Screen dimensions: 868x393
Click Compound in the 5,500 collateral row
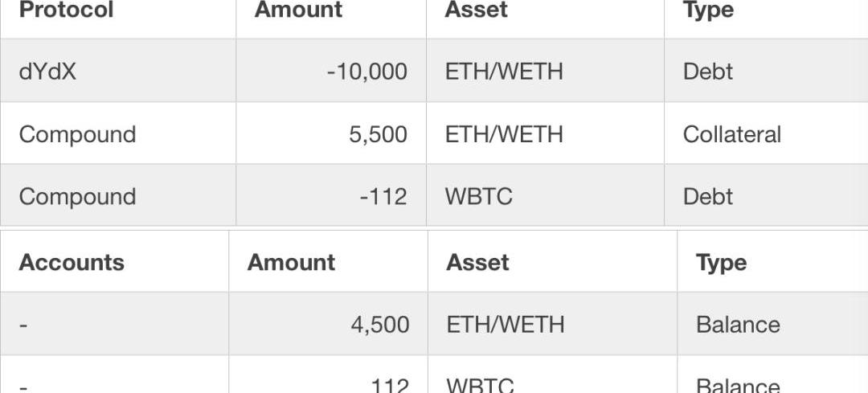(77, 134)
